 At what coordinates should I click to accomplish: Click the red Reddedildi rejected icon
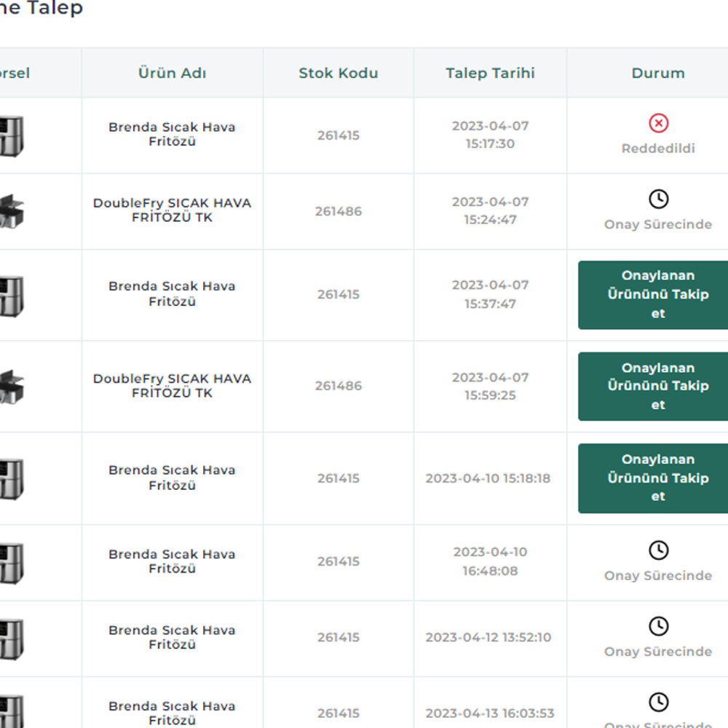click(x=658, y=123)
